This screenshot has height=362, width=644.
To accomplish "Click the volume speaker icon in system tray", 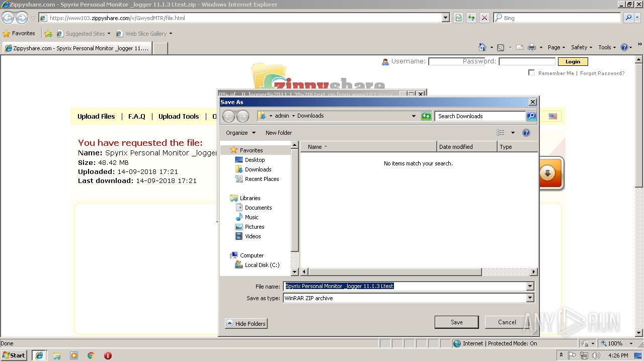I will tap(596, 355).
